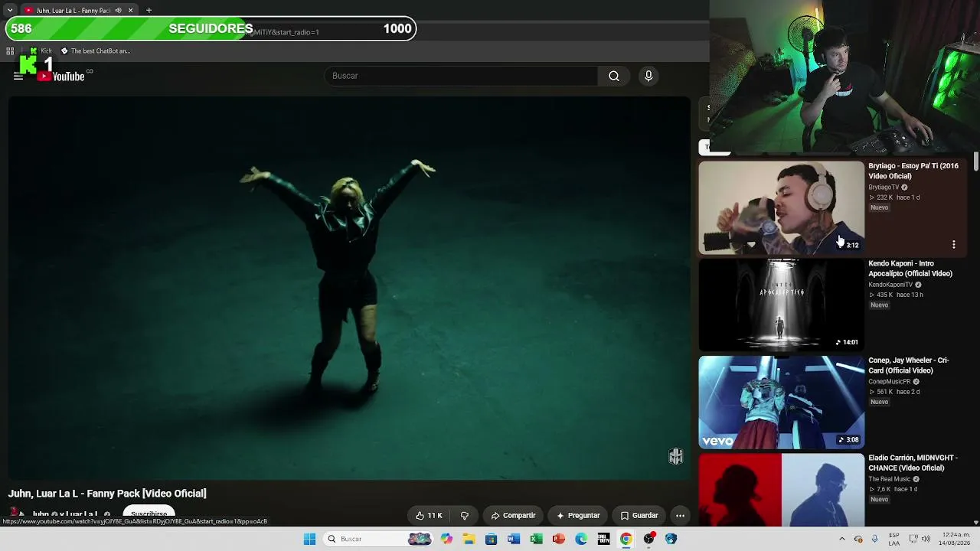Dislike the Fanny Pack video

tap(464, 516)
